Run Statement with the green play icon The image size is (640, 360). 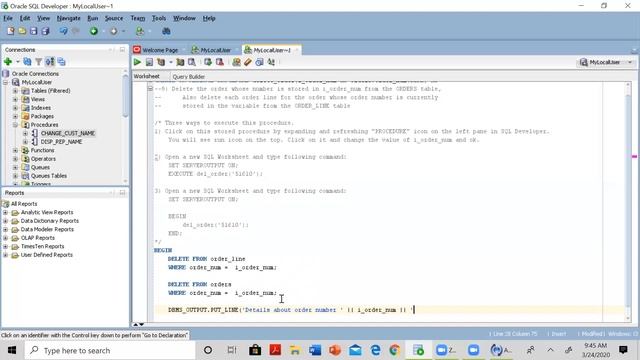pyautogui.click(x=137, y=62)
